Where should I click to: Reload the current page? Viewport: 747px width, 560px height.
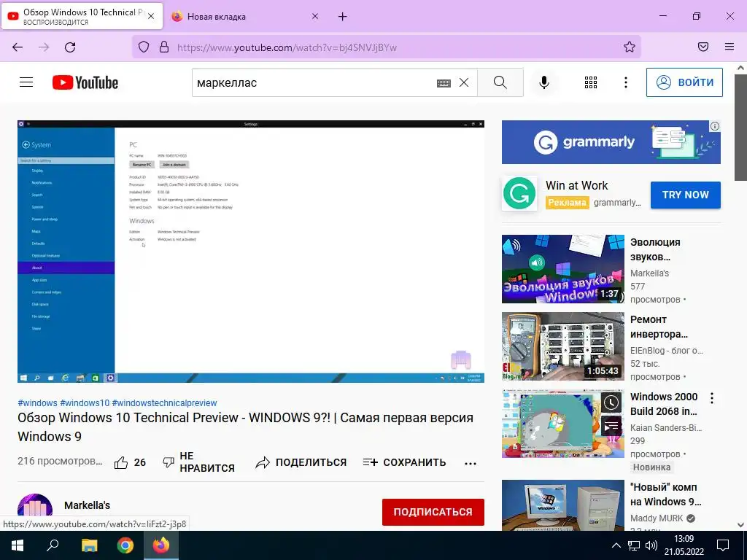point(70,47)
